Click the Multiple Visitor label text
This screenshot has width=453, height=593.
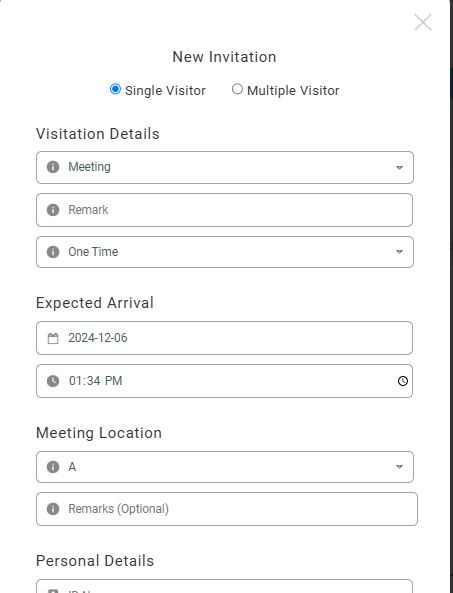[x=293, y=91]
